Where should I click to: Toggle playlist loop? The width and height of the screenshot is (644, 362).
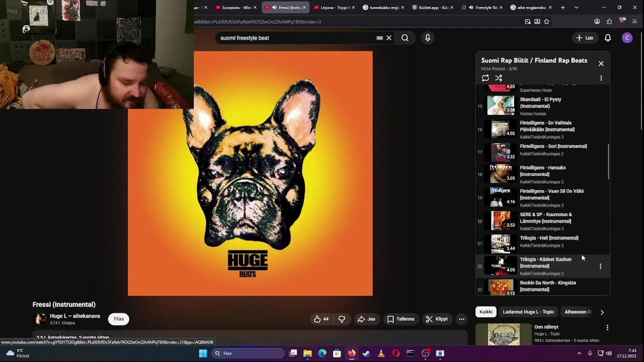485,78
